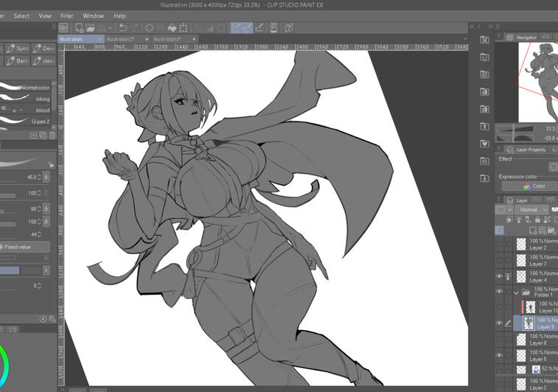The height and width of the screenshot is (392, 558).
Task: Hide Layer 4 with the eye icon
Action: pyautogui.click(x=499, y=276)
